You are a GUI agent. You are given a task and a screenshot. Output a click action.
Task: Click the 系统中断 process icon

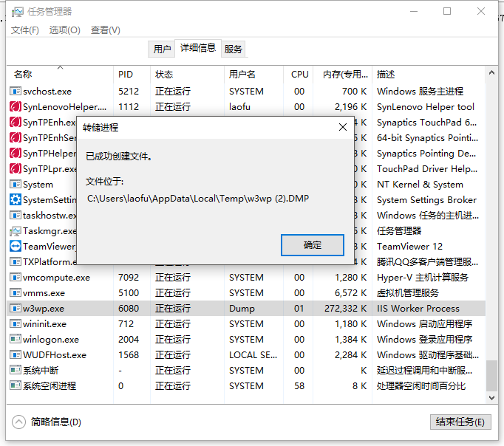pyautogui.click(x=15, y=370)
